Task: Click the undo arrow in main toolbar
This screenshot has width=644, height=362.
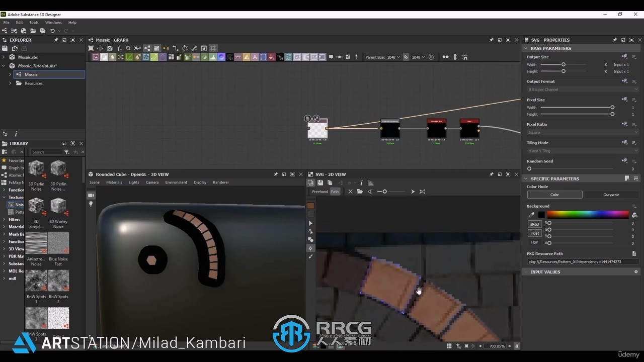Action: 52,31
